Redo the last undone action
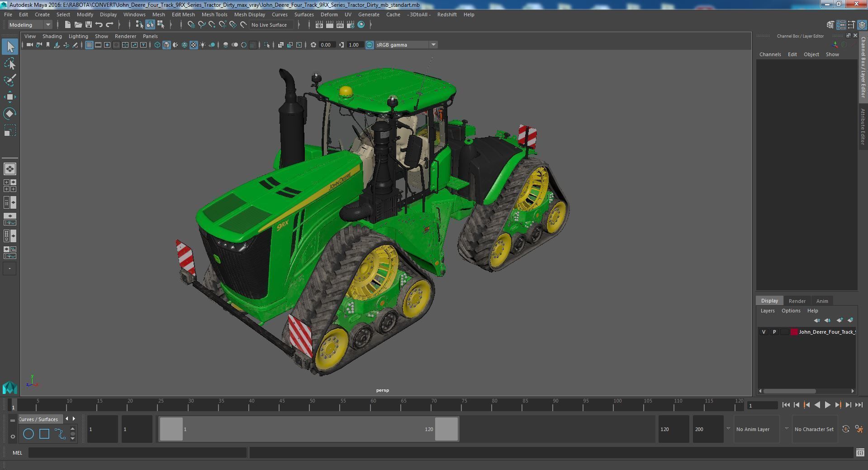Viewport: 868px width, 470px height. [109, 25]
